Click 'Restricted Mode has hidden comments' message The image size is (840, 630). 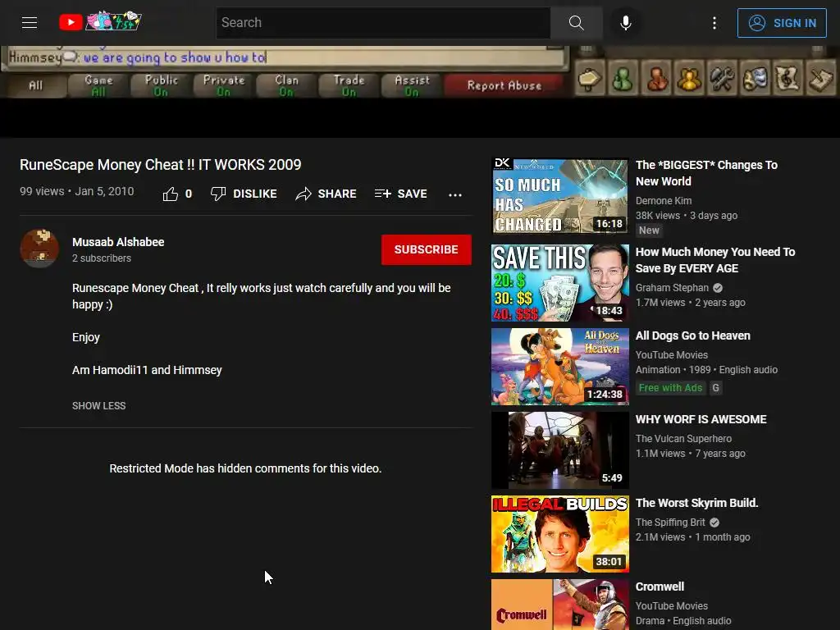click(x=245, y=468)
